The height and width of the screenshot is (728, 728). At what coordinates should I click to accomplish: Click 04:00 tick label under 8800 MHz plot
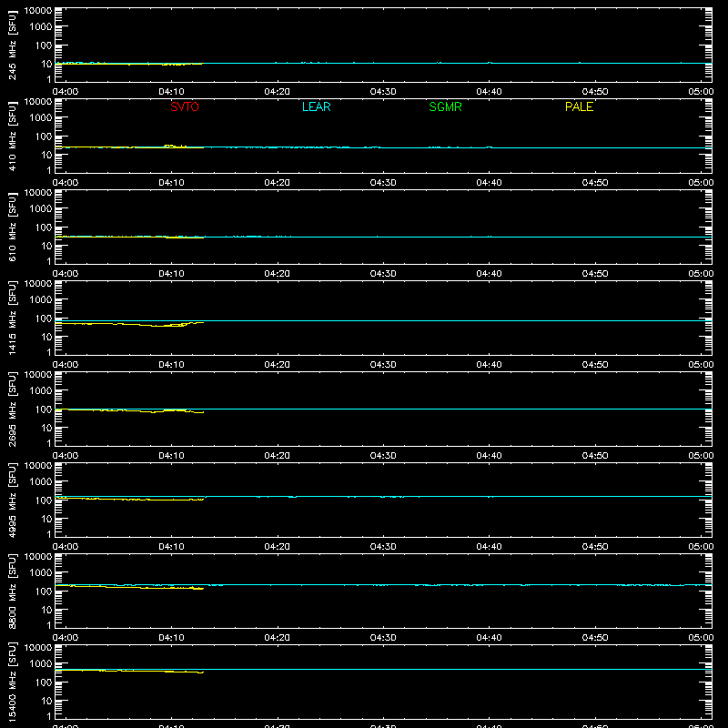point(66,638)
